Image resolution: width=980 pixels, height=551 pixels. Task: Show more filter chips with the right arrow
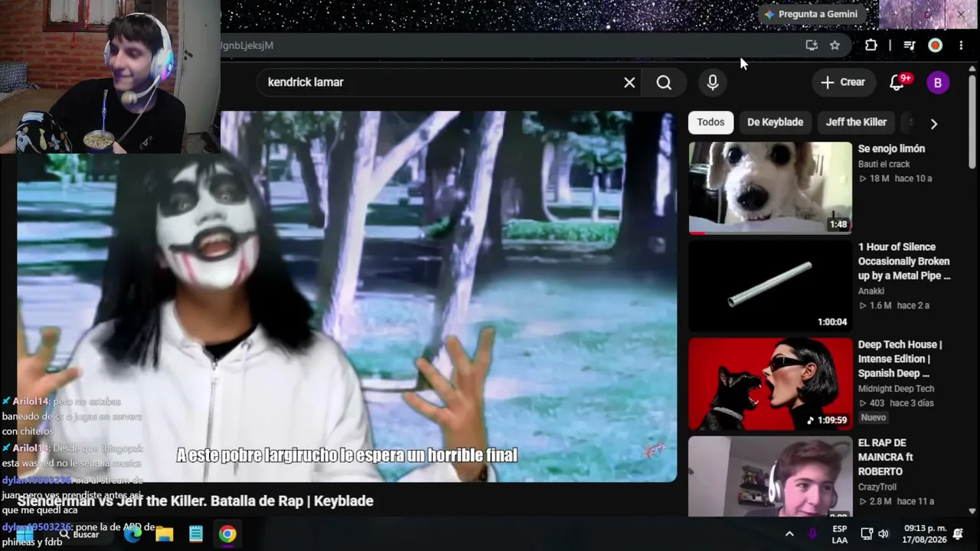coord(933,123)
